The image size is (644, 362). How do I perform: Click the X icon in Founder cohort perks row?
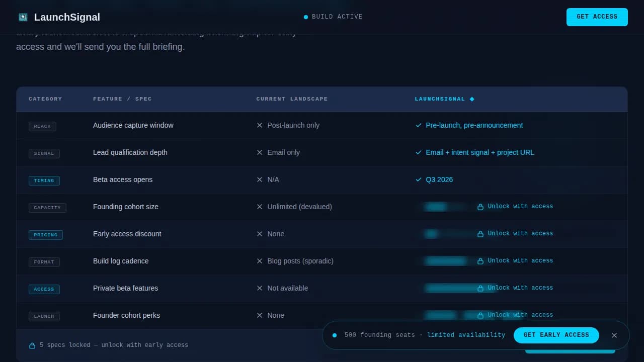(x=260, y=315)
